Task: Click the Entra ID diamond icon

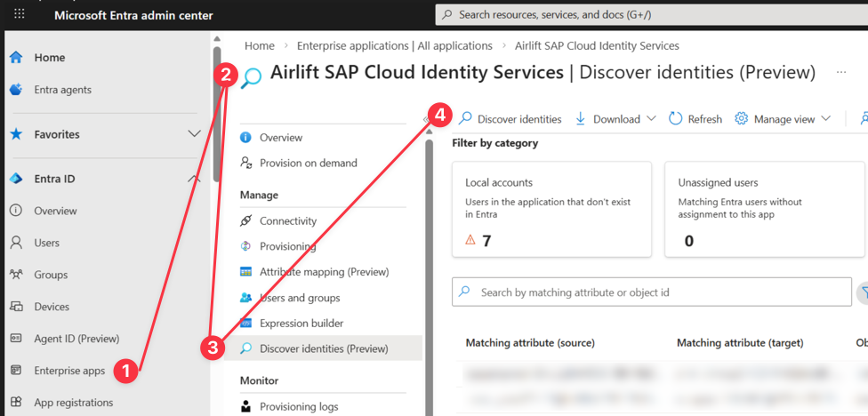Action: (16, 179)
